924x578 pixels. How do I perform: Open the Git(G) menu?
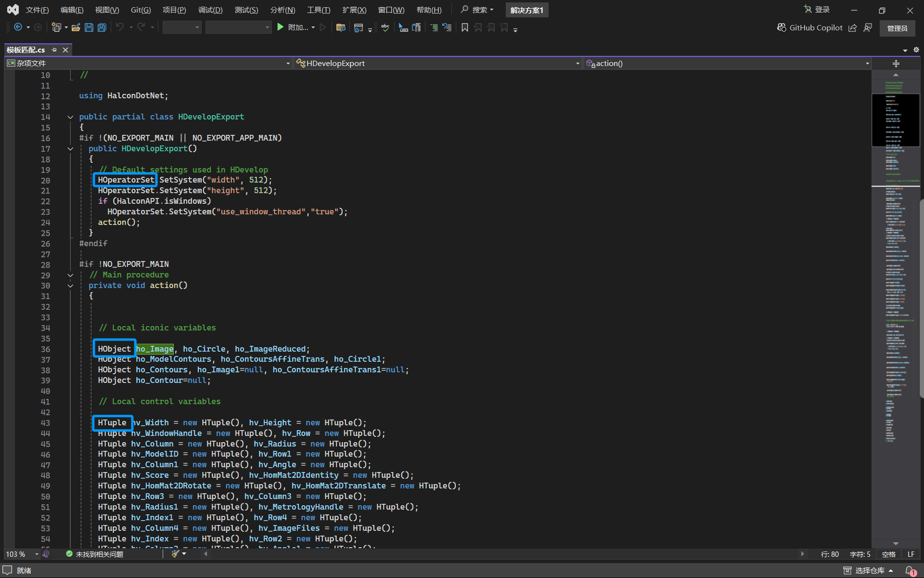(141, 10)
